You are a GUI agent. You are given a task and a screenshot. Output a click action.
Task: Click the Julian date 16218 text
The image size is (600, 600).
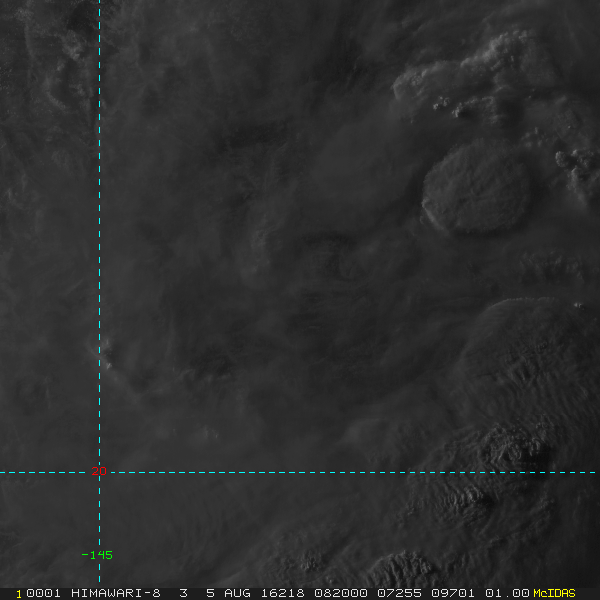tap(282, 593)
